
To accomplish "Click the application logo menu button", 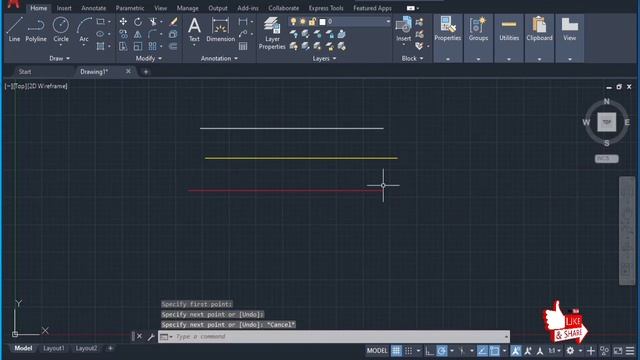I will [13, 4].
